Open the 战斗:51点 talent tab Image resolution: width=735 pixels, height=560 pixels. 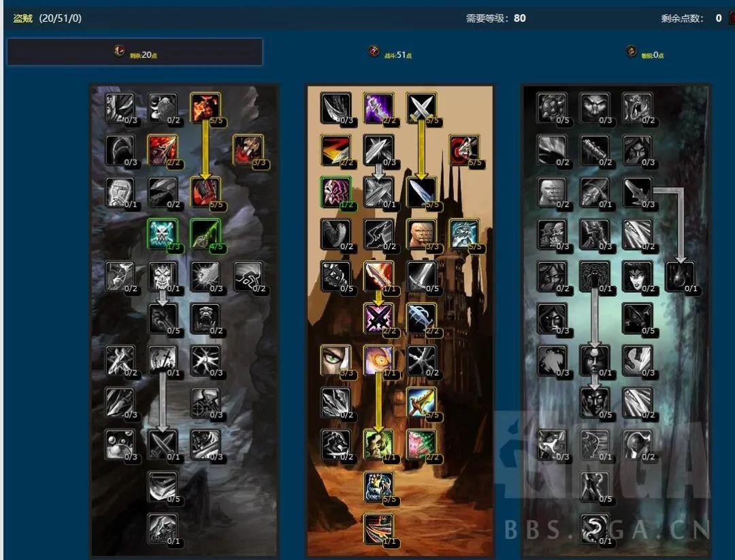390,52
